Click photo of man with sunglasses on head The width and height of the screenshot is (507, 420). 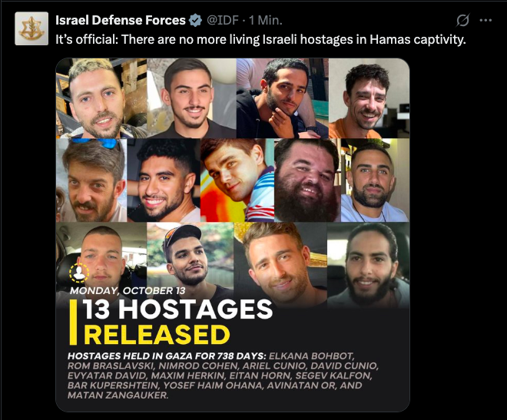click(91, 180)
